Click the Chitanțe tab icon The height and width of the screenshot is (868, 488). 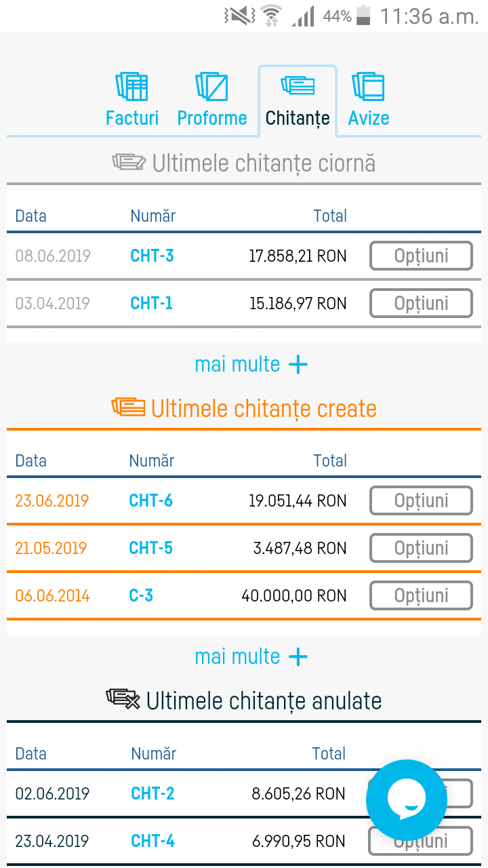297,87
